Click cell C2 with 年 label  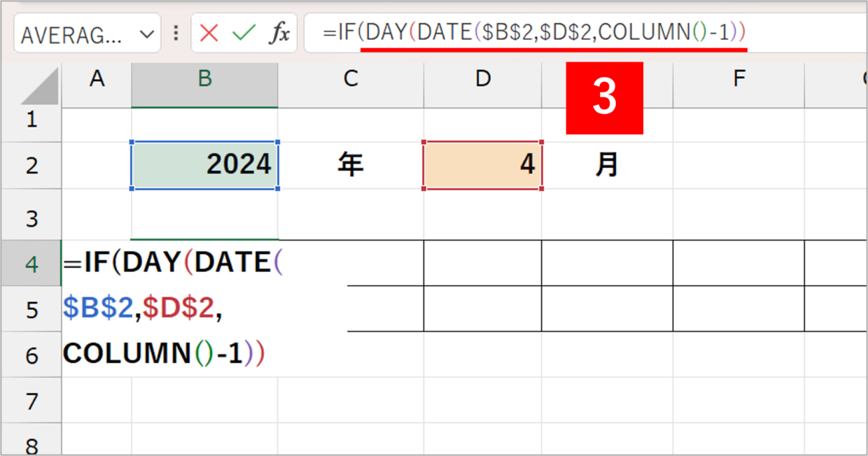click(x=351, y=165)
